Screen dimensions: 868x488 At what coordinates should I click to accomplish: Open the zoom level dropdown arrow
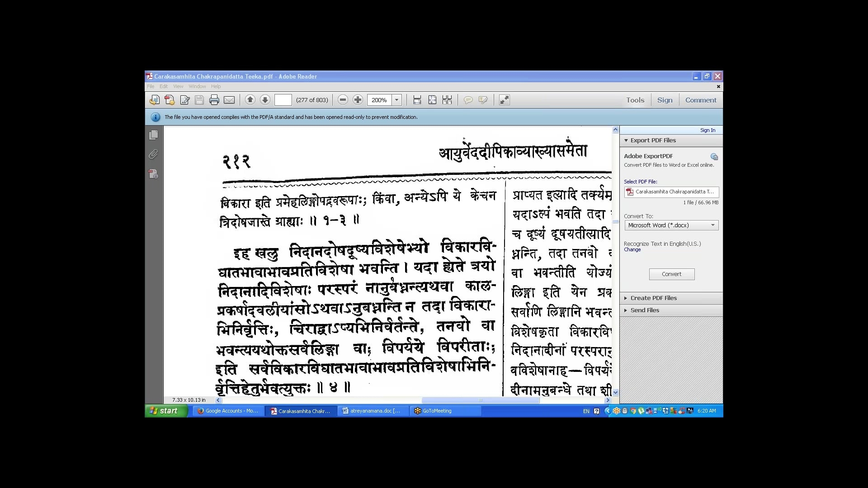(396, 100)
